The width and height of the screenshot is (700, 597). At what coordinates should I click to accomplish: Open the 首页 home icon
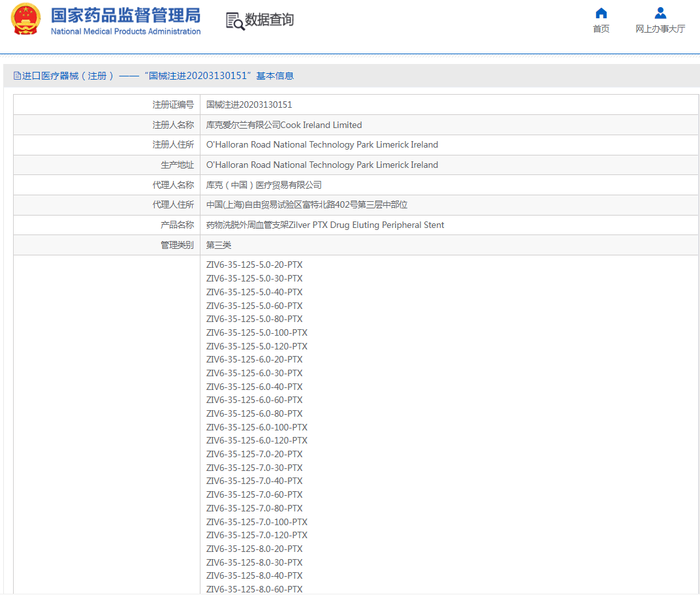point(601,14)
